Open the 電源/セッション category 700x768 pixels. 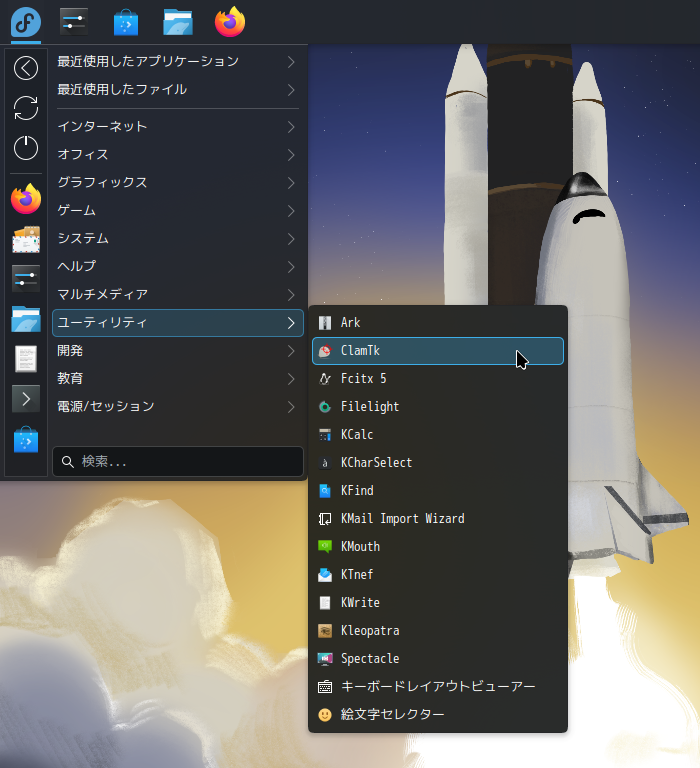pos(178,407)
